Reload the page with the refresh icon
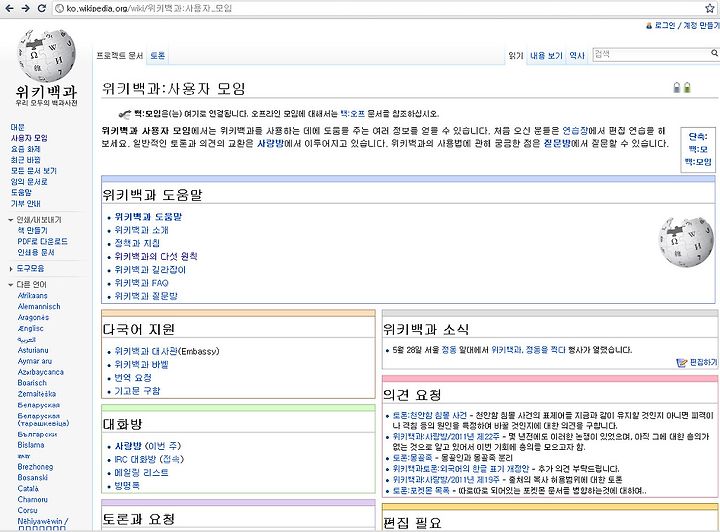 [41, 8]
